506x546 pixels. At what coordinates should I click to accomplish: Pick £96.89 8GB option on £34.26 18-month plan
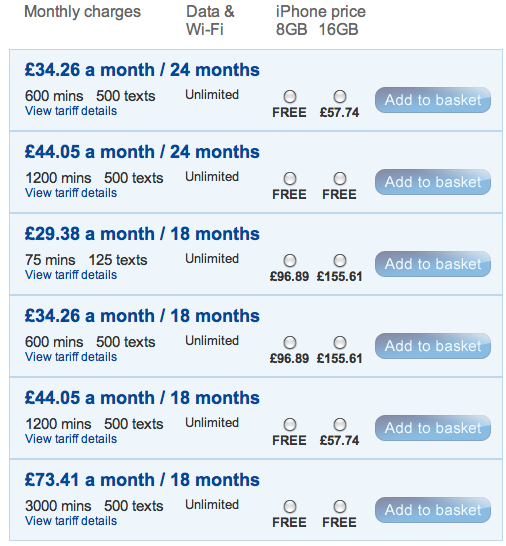coord(289,343)
